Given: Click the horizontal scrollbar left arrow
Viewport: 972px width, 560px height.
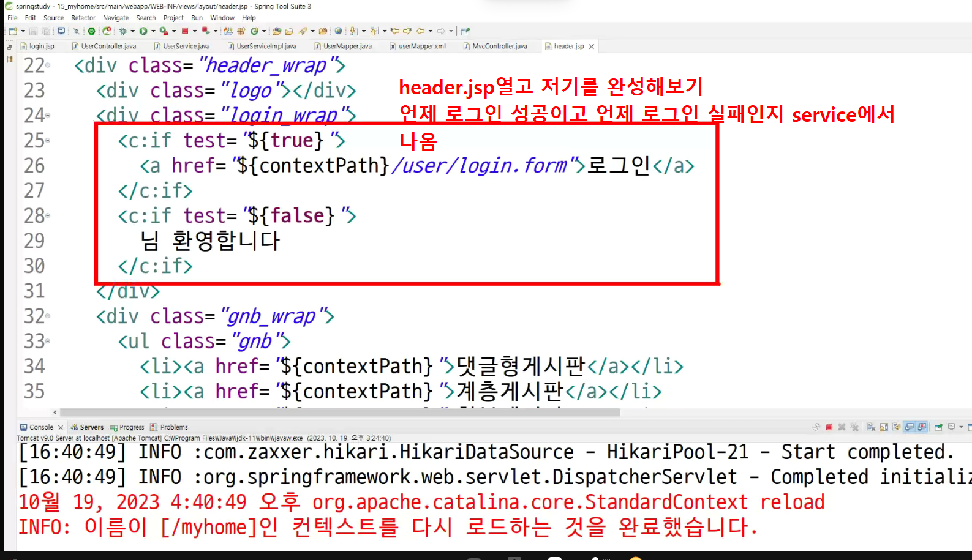Looking at the screenshot, I should click(x=55, y=413).
